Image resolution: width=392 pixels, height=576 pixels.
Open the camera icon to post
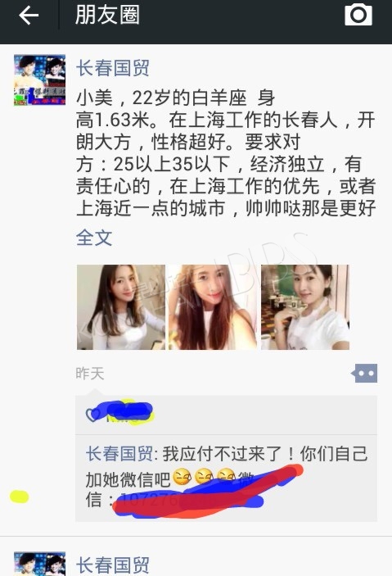pyautogui.click(x=358, y=15)
